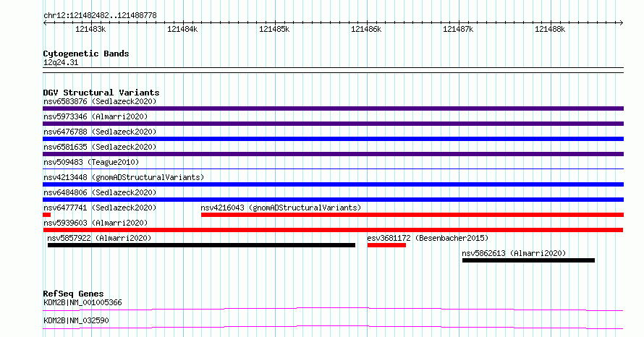644x337 pixels.
Task: Select the nsv6476788 blue variant bar
Action: click(333, 139)
